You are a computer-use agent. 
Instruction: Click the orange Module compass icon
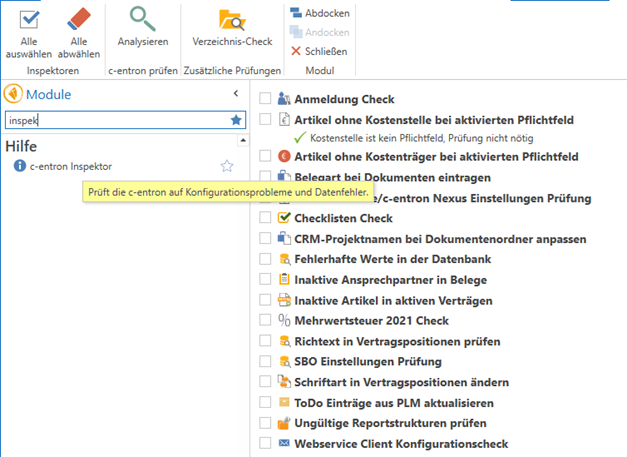(x=13, y=95)
